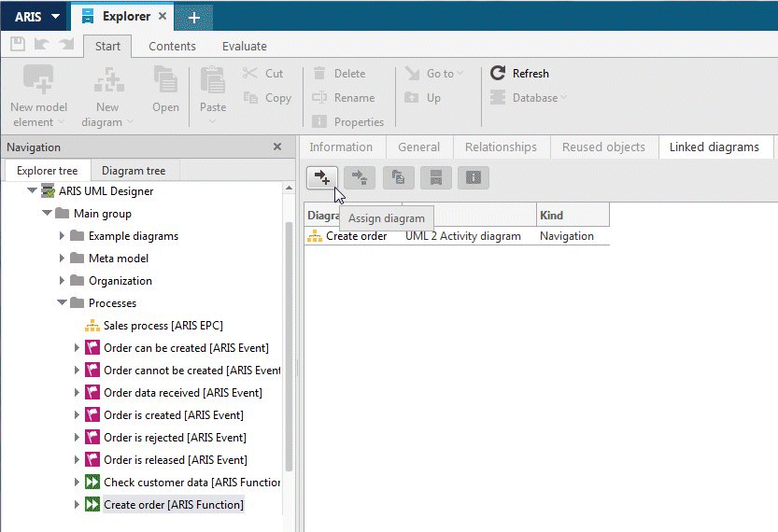Open the Relationships tab
The image size is (778, 532).
[501, 147]
